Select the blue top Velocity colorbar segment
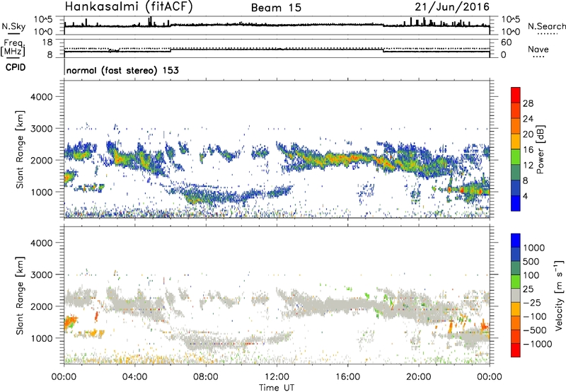 [516, 241]
